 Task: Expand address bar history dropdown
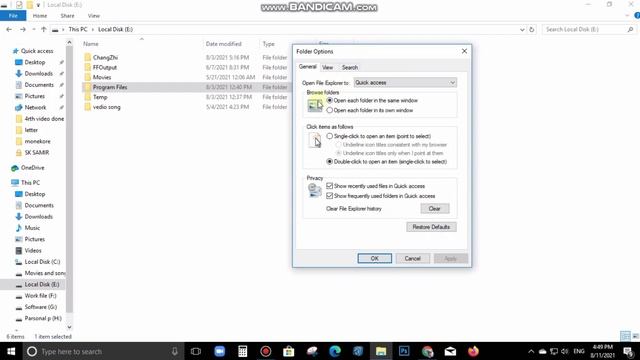tap(522, 29)
